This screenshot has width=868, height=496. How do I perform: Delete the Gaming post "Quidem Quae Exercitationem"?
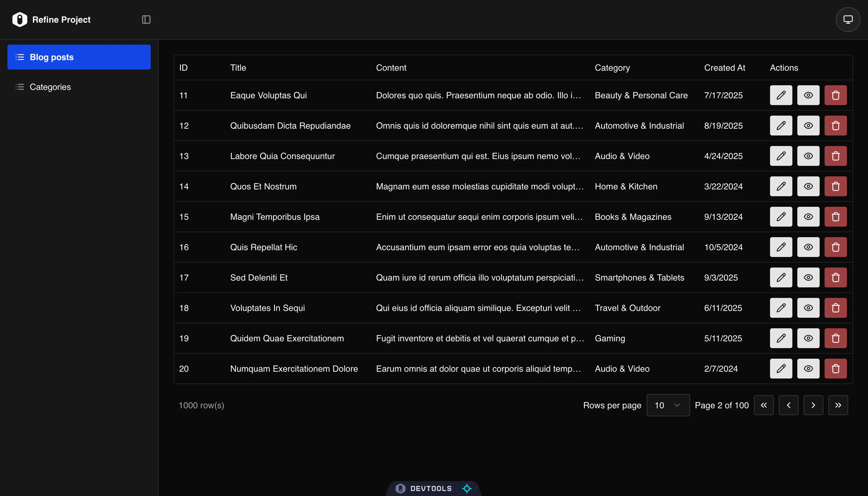tap(835, 338)
